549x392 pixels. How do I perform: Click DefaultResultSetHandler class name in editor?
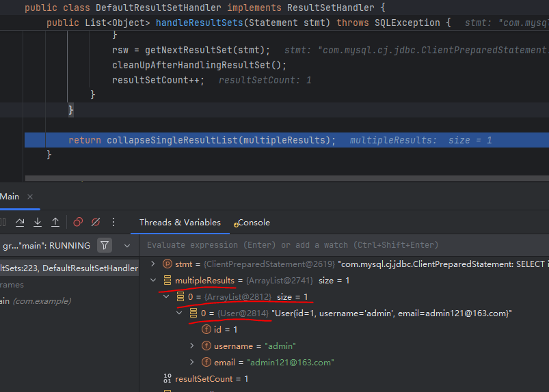click(x=158, y=8)
